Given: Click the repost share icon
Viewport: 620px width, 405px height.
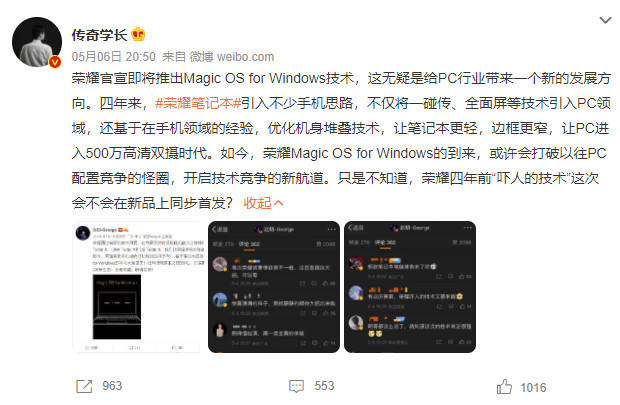Looking at the screenshot, I should 84,386.
